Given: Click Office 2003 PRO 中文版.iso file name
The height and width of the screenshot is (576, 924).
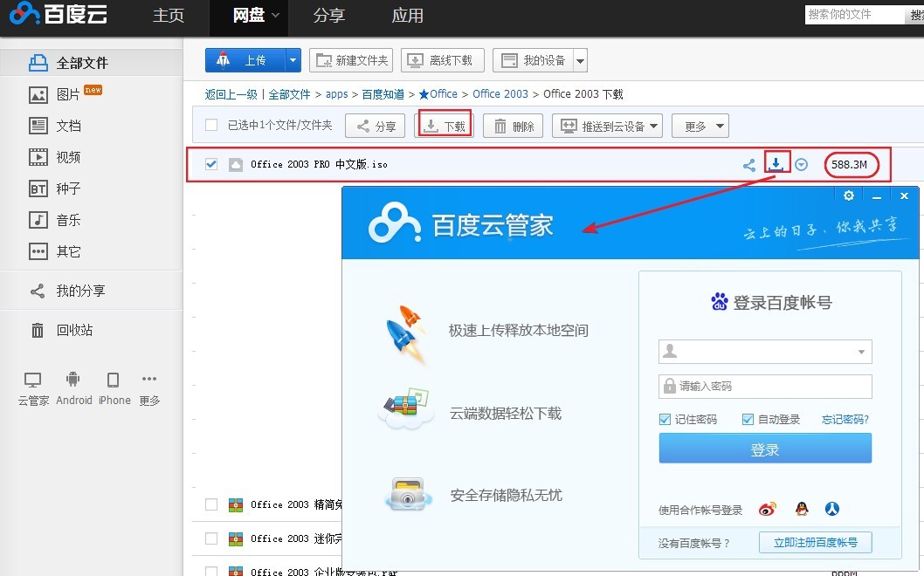Looking at the screenshot, I should pos(319,164).
